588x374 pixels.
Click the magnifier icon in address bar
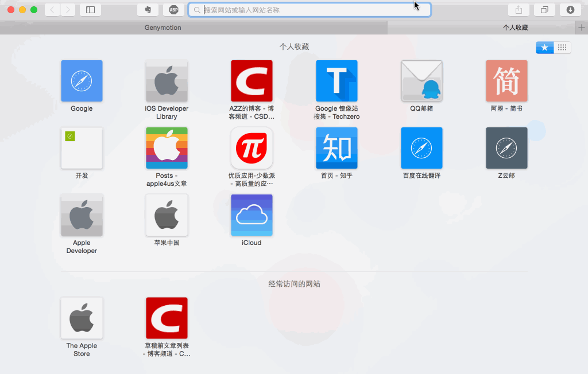pyautogui.click(x=197, y=10)
